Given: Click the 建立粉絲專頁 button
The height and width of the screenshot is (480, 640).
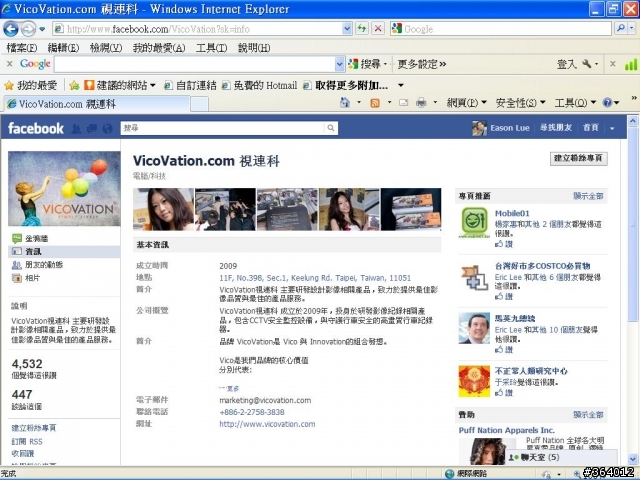Looking at the screenshot, I should point(578,158).
